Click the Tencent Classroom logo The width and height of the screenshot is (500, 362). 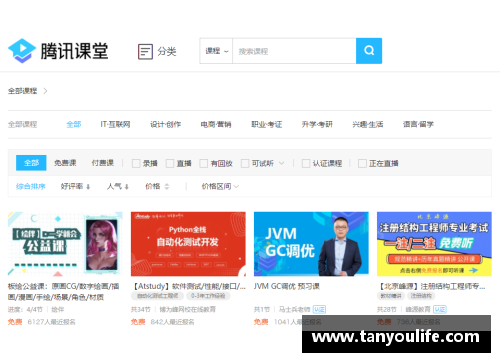point(58,51)
